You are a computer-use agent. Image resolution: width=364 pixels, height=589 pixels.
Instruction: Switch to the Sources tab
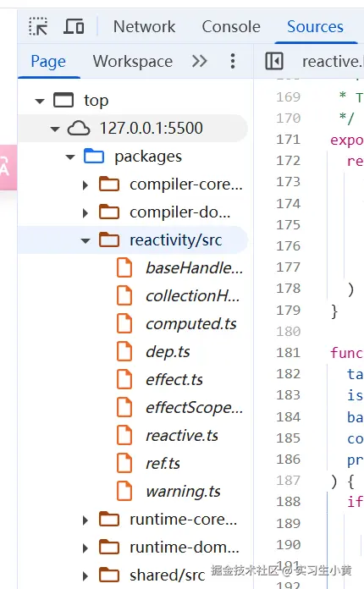(x=315, y=27)
